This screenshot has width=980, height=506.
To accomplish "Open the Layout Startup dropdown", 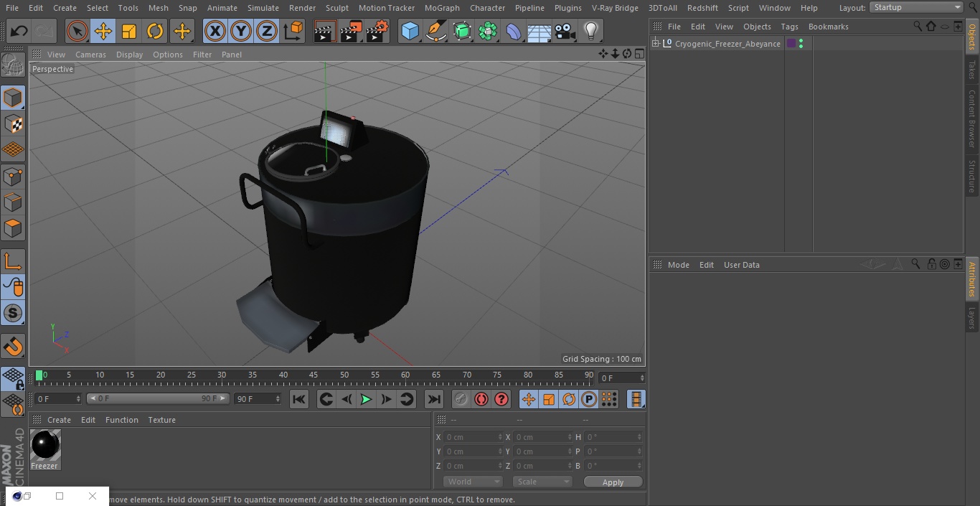I will (916, 7).
